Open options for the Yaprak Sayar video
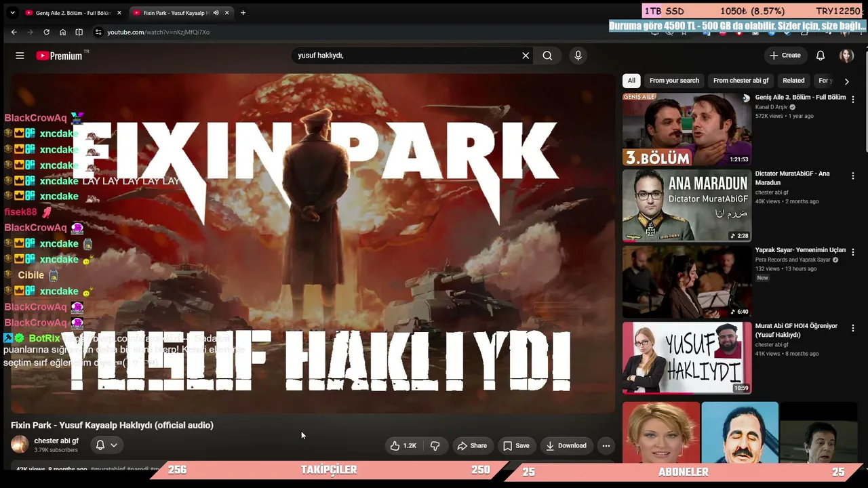This screenshot has width=868, height=488. coord(853,251)
